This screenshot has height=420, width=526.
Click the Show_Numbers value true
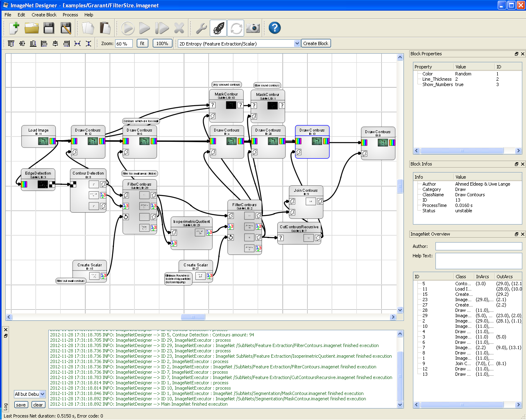[459, 85]
